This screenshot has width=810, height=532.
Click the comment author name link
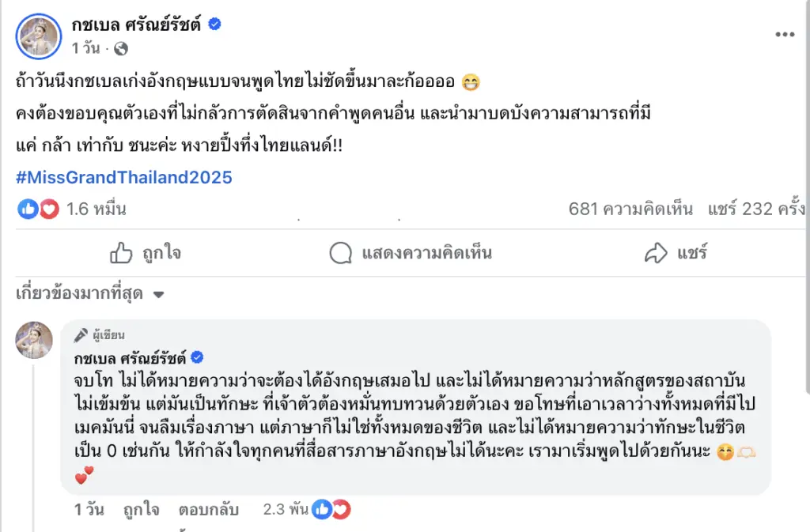coord(129,357)
